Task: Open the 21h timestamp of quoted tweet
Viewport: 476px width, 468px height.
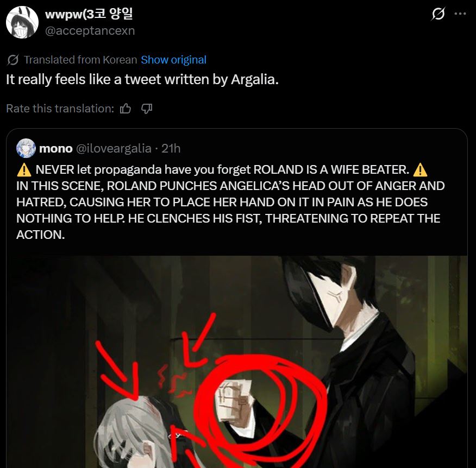Action: point(171,148)
